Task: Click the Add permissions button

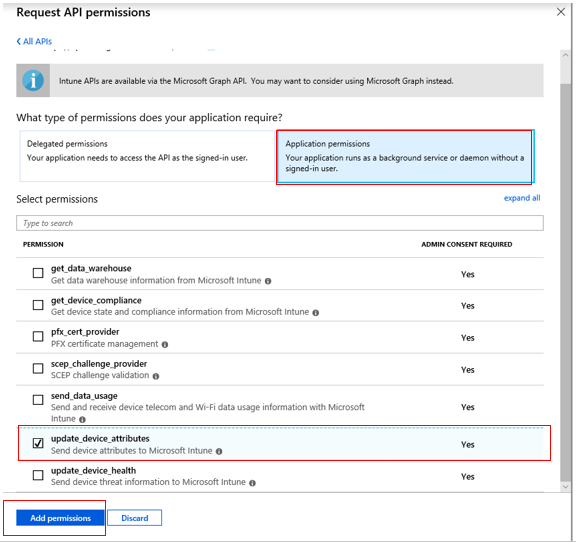Action: click(60, 518)
